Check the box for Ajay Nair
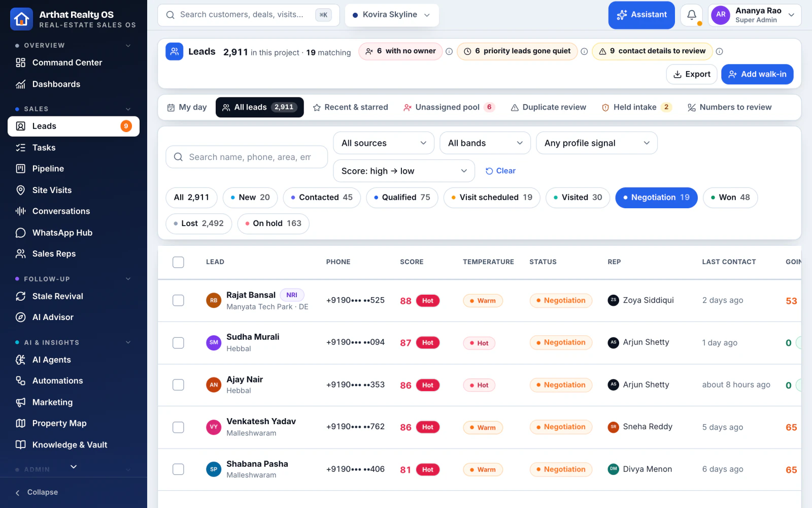Screen dimensions: 812x508 coord(178,385)
